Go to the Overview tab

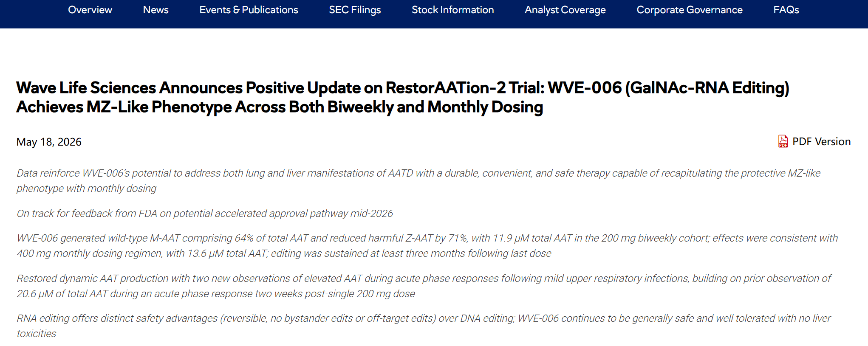point(90,10)
